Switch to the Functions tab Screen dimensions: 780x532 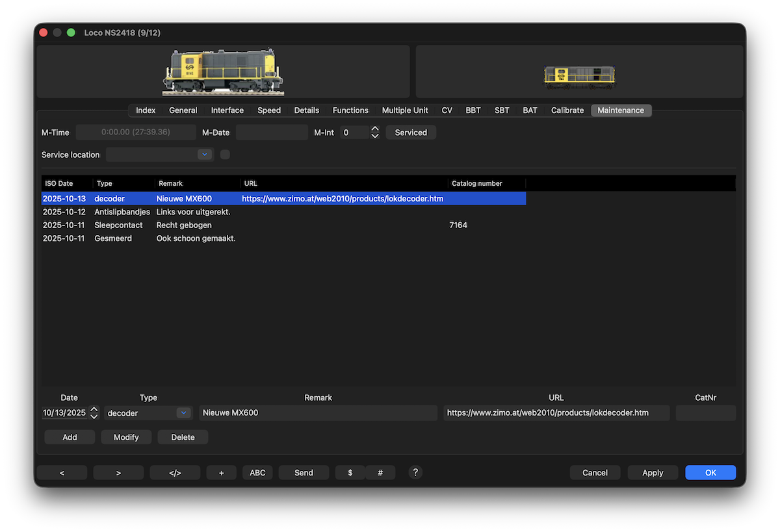pos(350,110)
